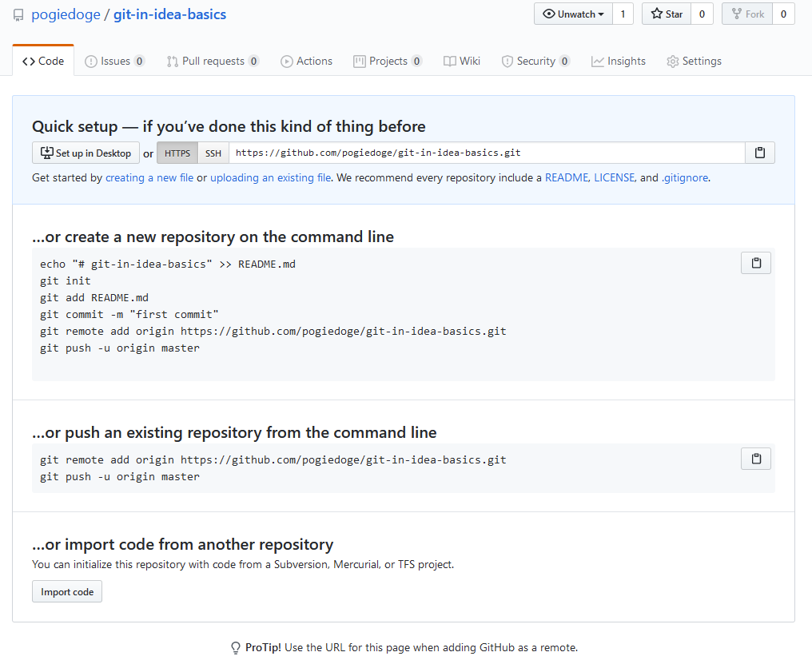
Task: Click the Fork button
Action: pos(747,14)
